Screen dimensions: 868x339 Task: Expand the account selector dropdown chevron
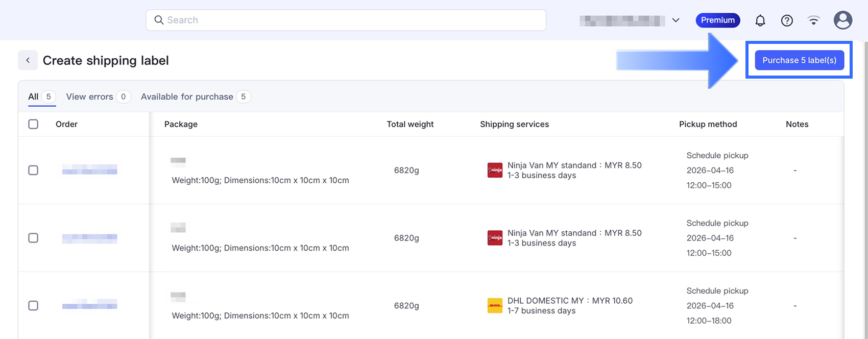click(676, 20)
